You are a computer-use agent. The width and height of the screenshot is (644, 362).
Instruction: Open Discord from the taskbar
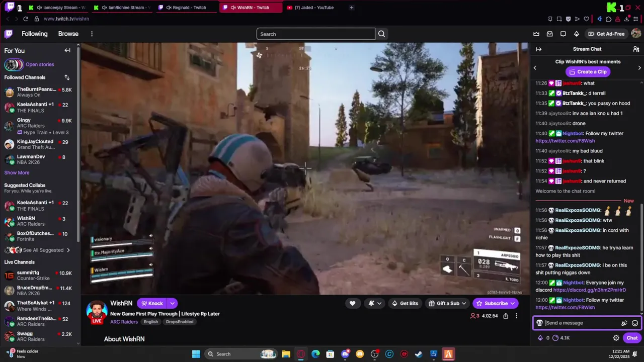[345, 354]
